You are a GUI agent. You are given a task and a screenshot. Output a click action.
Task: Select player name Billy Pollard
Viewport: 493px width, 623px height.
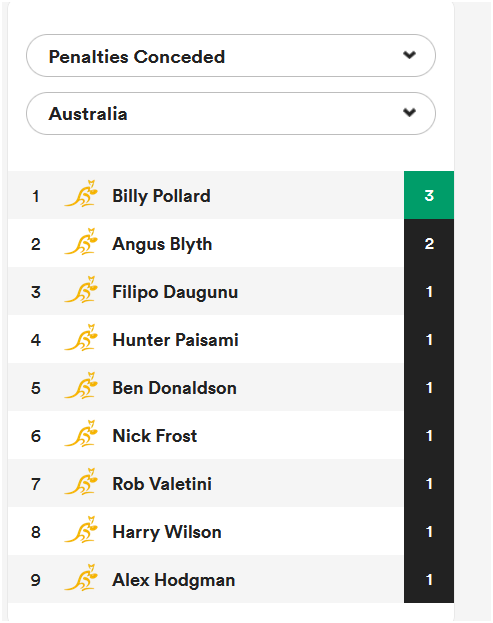click(x=161, y=196)
